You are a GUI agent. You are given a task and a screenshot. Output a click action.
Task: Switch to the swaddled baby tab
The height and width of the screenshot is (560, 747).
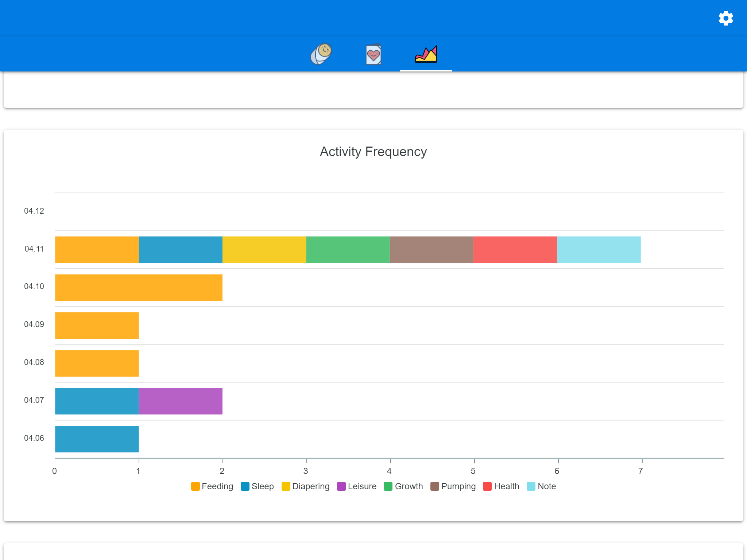[x=321, y=54]
